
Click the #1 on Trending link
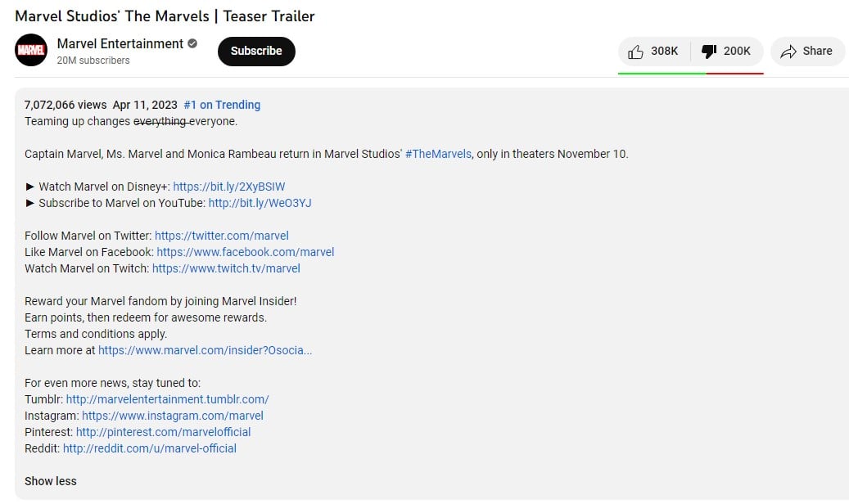tap(222, 105)
